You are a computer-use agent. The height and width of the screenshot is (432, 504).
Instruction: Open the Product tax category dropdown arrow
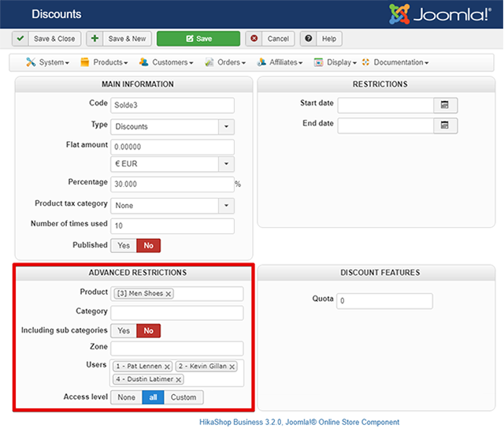point(226,206)
